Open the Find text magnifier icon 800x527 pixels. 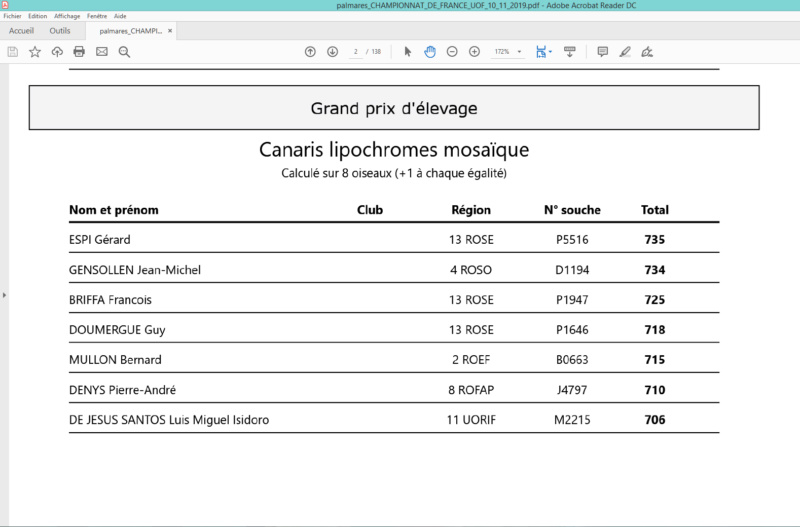pyautogui.click(x=124, y=52)
